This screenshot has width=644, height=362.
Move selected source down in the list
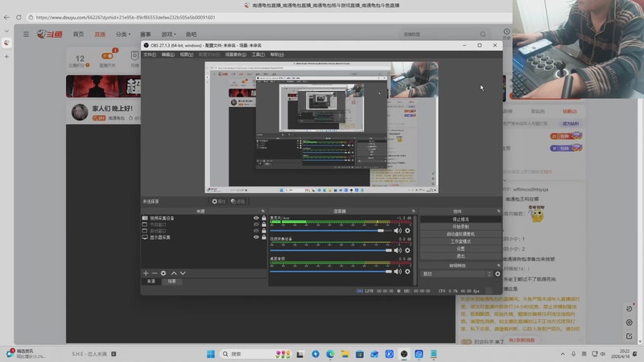point(183,273)
